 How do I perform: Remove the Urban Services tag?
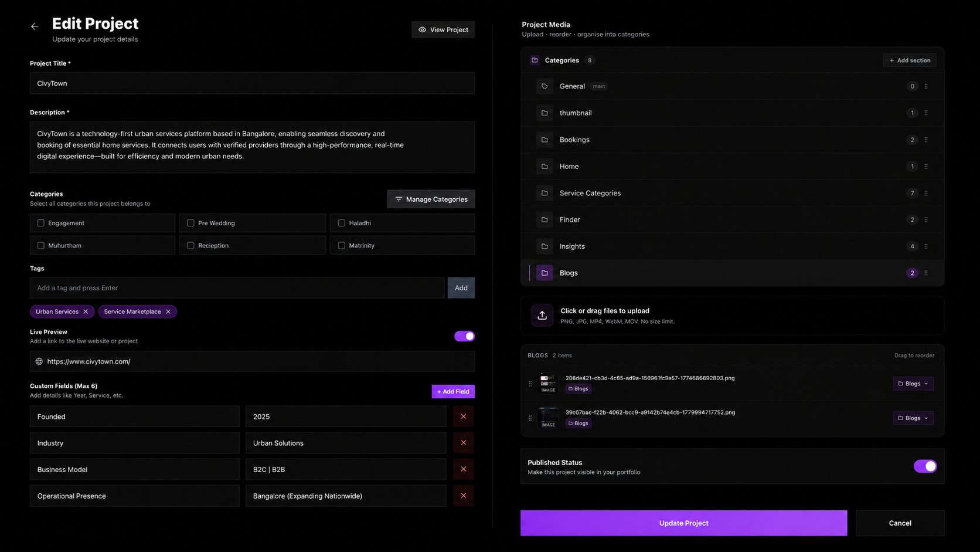[x=86, y=311]
